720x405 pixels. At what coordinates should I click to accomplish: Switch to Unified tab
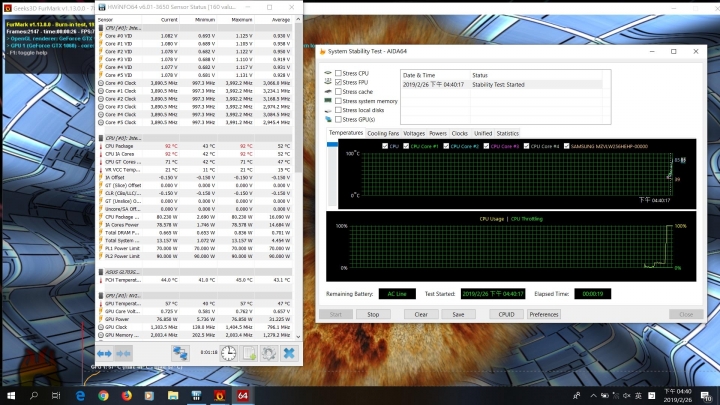(483, 134)
